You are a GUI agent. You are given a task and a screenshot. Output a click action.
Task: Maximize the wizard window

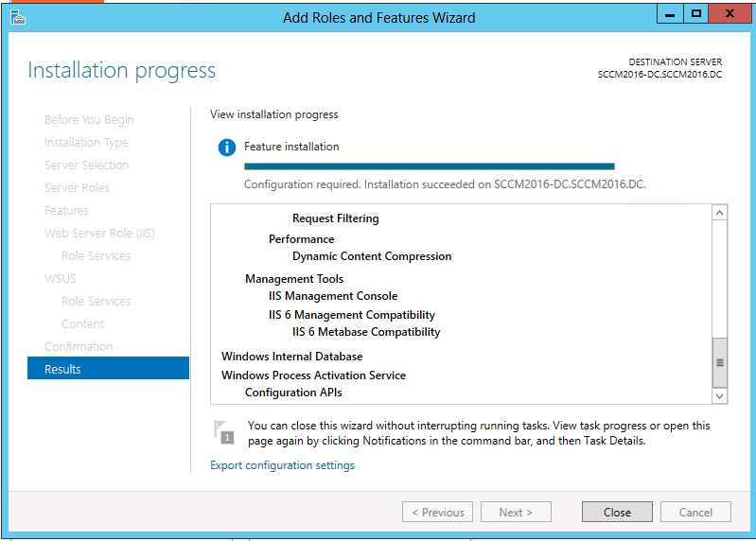[695, 14]
